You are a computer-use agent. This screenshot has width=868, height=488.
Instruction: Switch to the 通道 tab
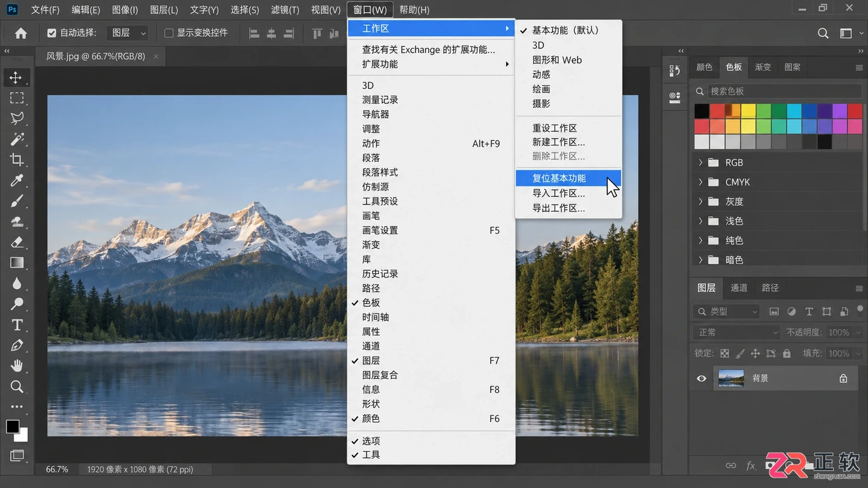click(739, 288)
